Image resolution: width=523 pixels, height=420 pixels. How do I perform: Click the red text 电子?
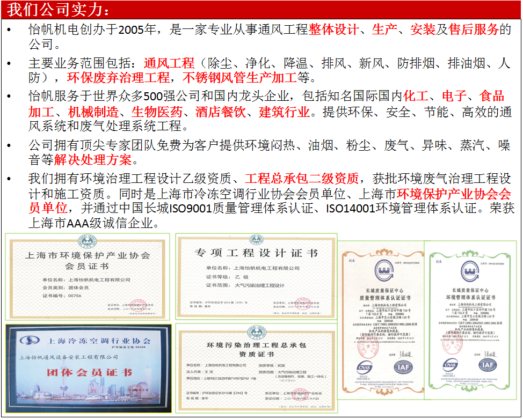tap(454, 96)
